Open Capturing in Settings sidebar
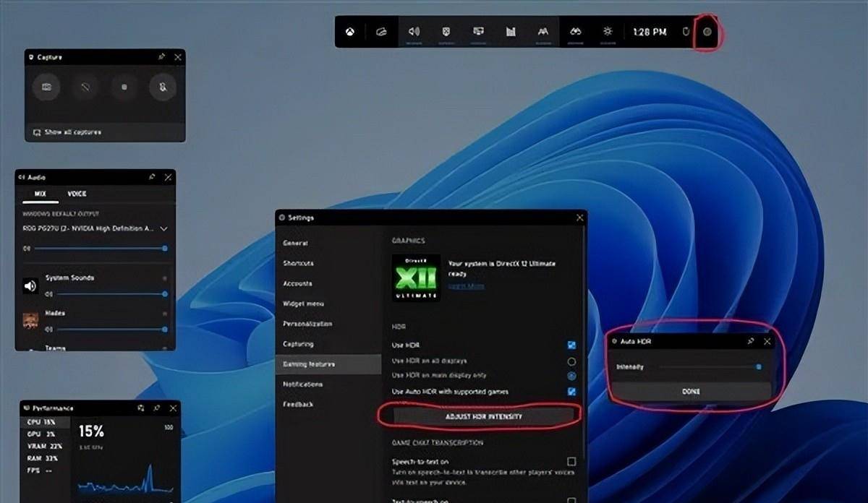Viewport: 868px width, 503px height. point(328,344)
